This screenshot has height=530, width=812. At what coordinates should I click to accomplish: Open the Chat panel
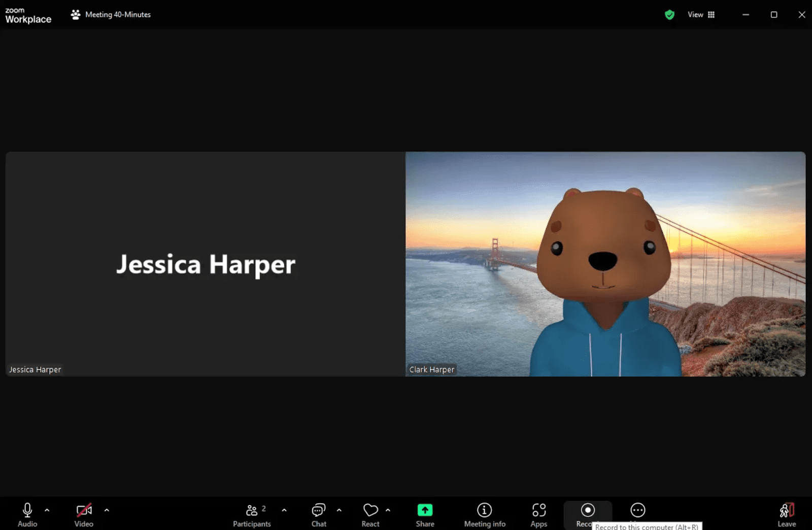319,515
